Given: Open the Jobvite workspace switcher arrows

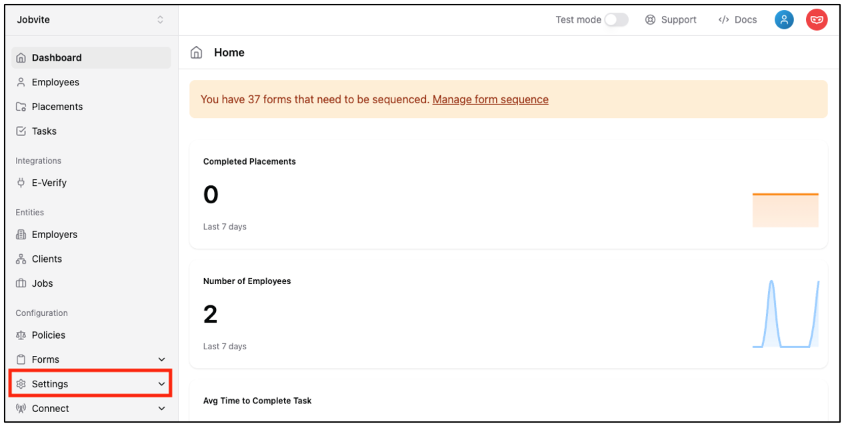Looking at the screenshot, I should click(160, 19).
